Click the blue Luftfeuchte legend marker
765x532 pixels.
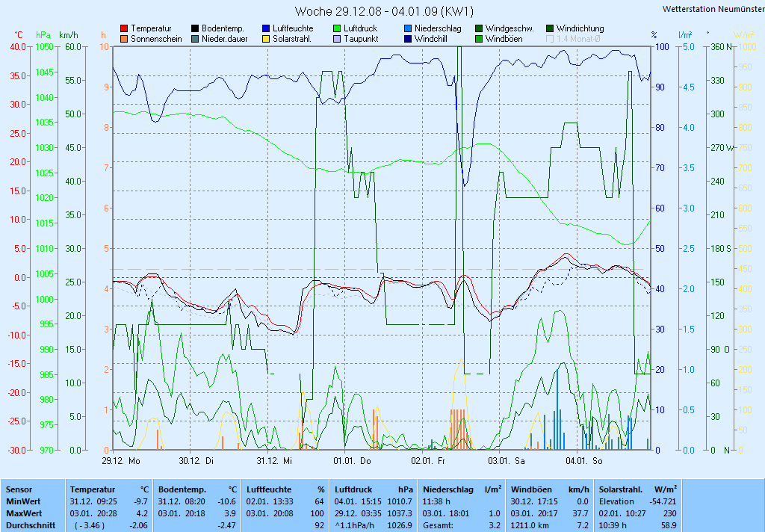coord(266,28)
